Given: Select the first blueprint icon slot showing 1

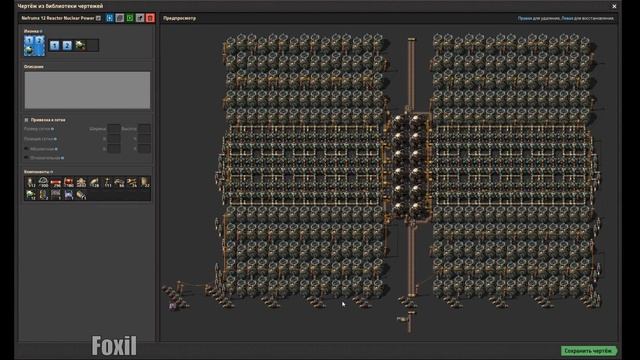Looking at the screenshot, I should point(55,45).
